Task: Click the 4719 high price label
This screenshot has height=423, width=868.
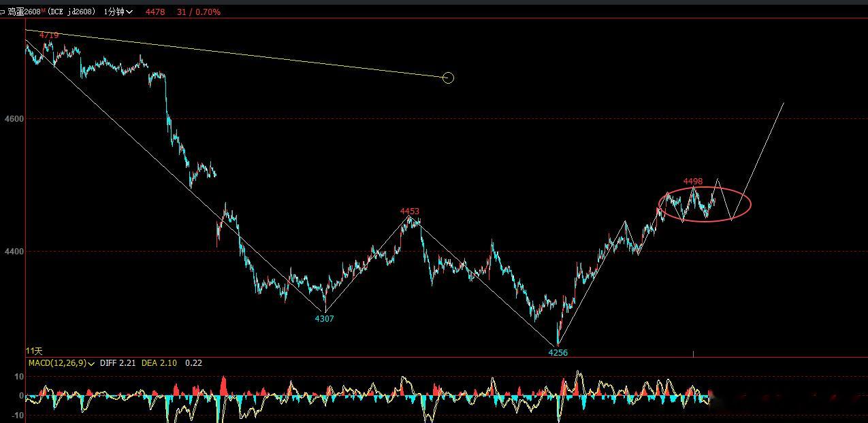Action: pos(49,35)
